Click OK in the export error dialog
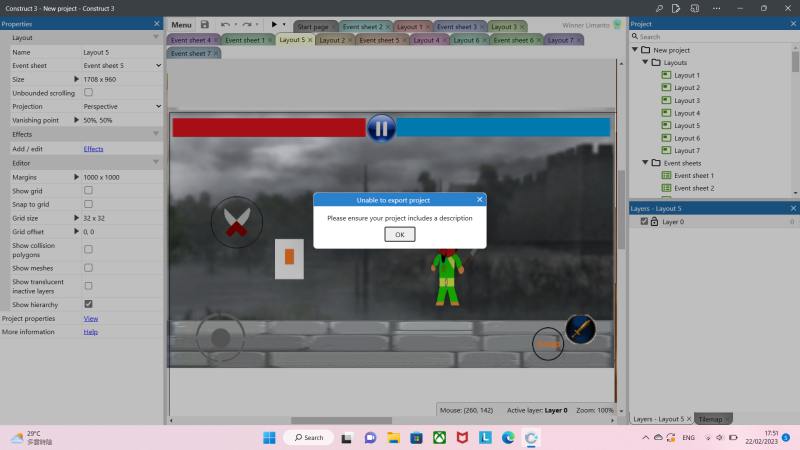 (x=399, y=234)
